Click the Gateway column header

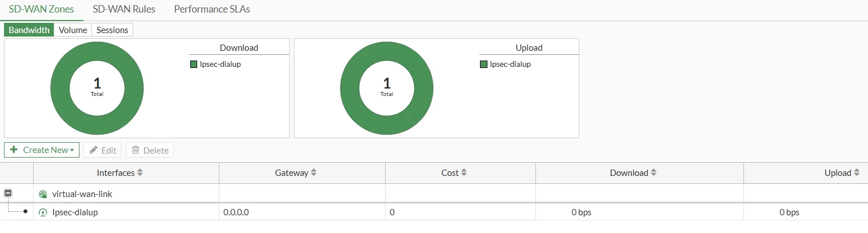[302, 172]
